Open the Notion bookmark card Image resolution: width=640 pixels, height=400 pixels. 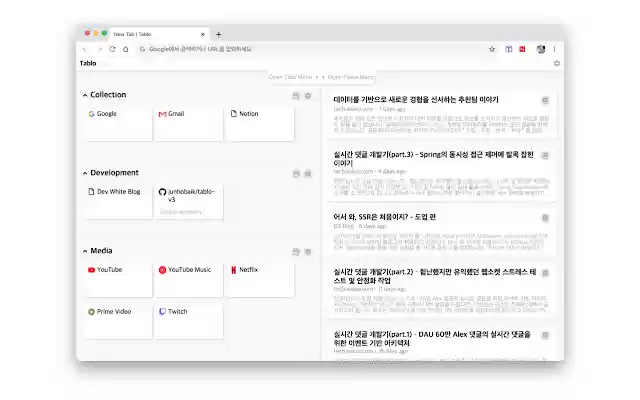[260, 124]
